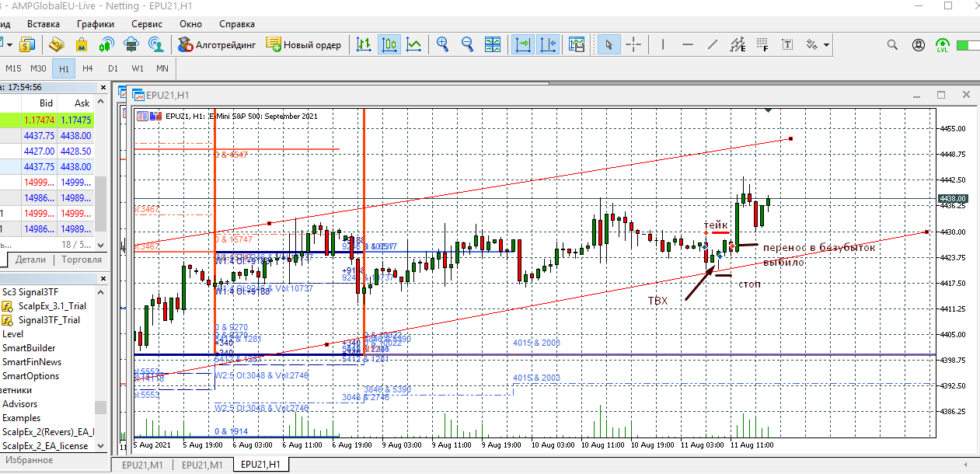Tile chart windows icon

[493, 44]
